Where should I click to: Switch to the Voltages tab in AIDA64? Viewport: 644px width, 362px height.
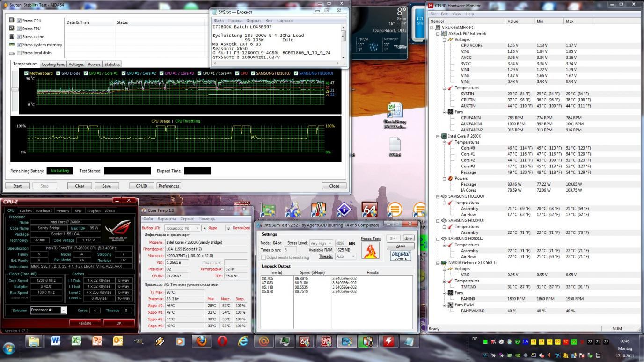[76, 64]
